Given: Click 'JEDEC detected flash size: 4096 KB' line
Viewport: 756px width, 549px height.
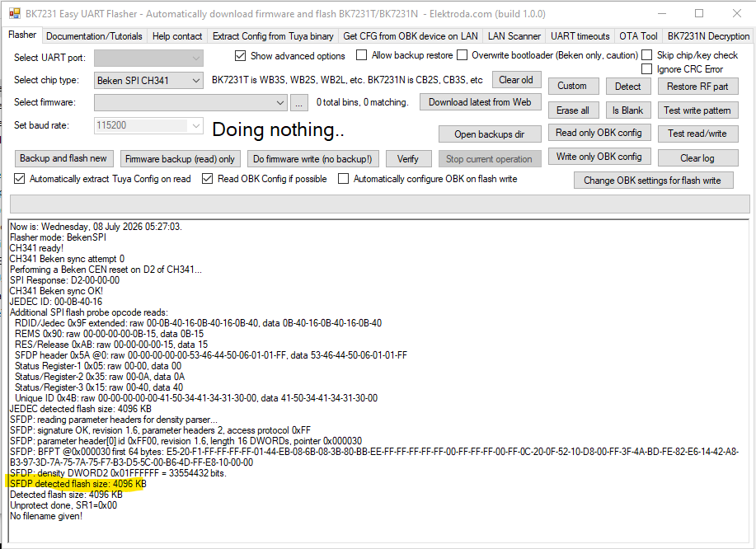Looking at the screenshot, I should (x=81, y=409).
